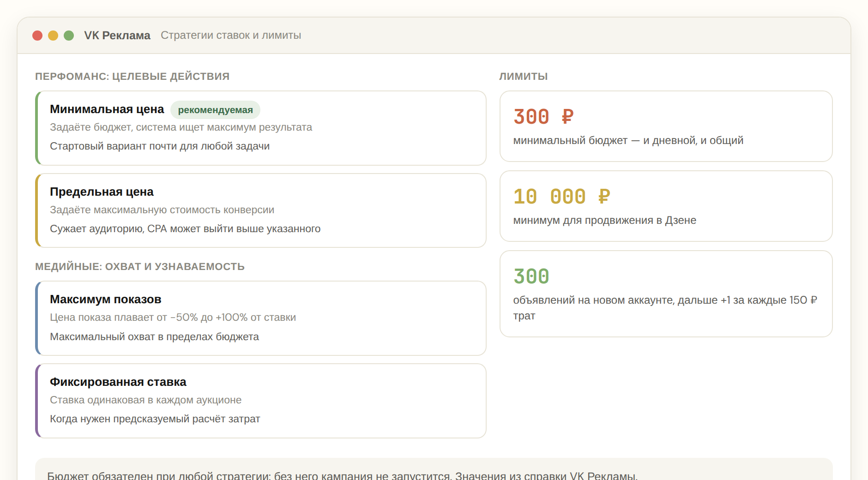Maximize the window using the green dot

(x=69, y=36)
